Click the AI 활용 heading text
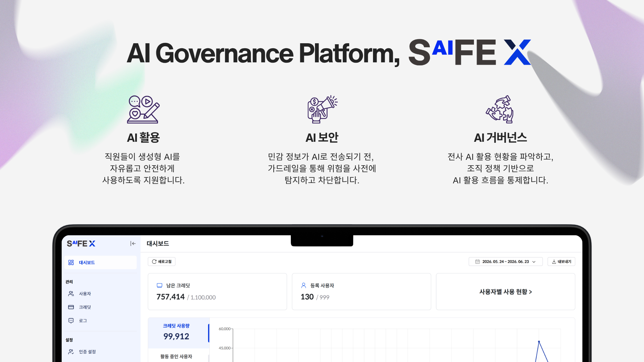 143,138
